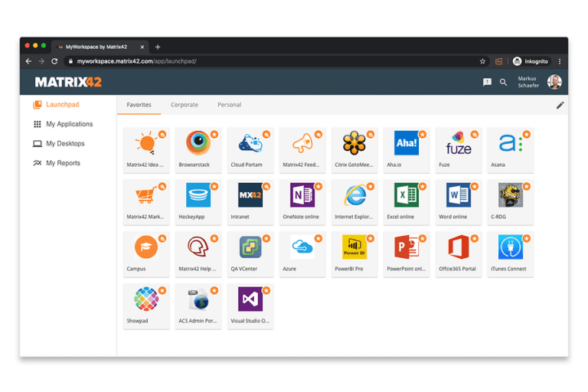
Task: Launch the ACS Admin Portal app
Action: click(x=198, y=306)
